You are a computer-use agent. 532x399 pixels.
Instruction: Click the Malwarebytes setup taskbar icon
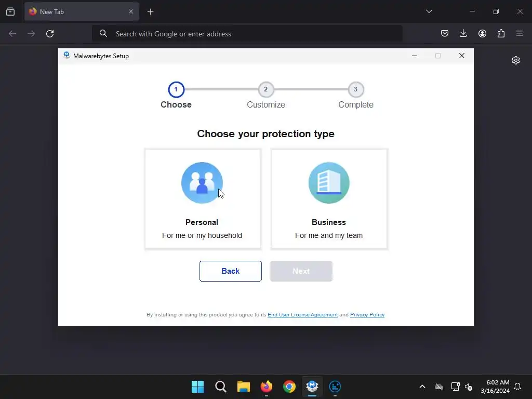[x=312, y=387]
